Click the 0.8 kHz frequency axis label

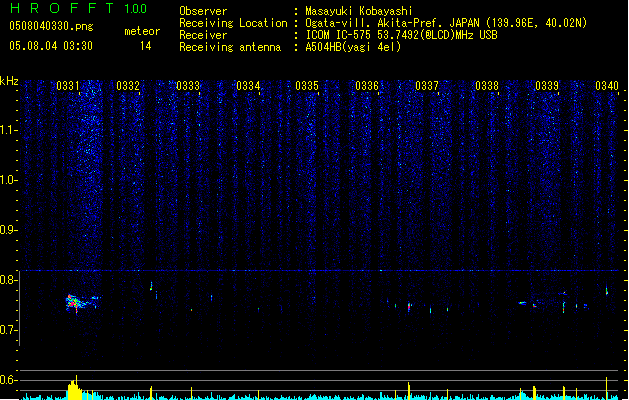[x=9, y=280]
